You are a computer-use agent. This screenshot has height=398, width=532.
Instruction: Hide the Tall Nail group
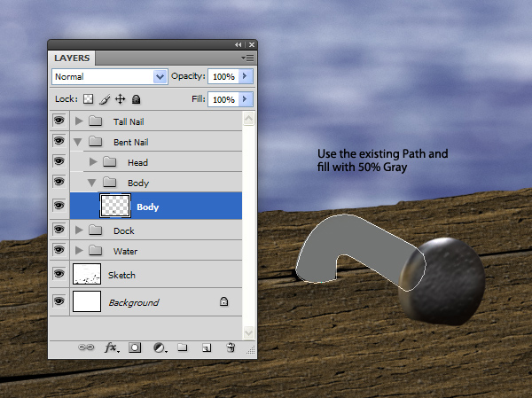point(59,121)
